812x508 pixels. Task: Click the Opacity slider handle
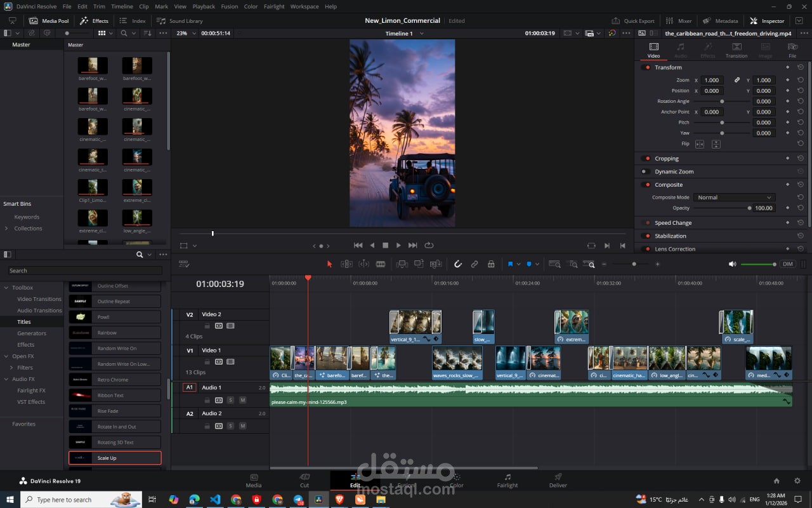point(749,208)
